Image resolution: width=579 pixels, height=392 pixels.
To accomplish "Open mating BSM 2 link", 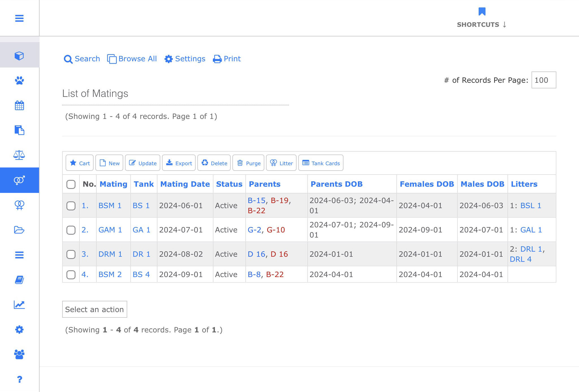I will (x=110, y=275).
